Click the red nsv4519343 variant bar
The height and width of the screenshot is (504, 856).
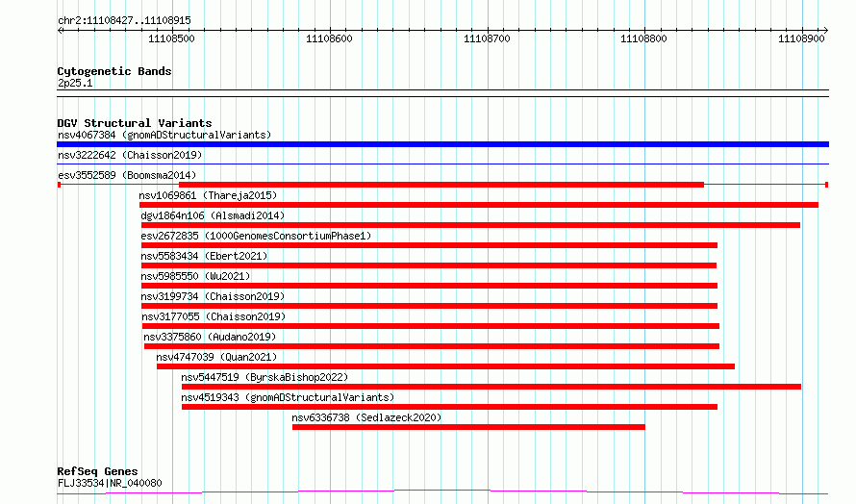(449, 408)
